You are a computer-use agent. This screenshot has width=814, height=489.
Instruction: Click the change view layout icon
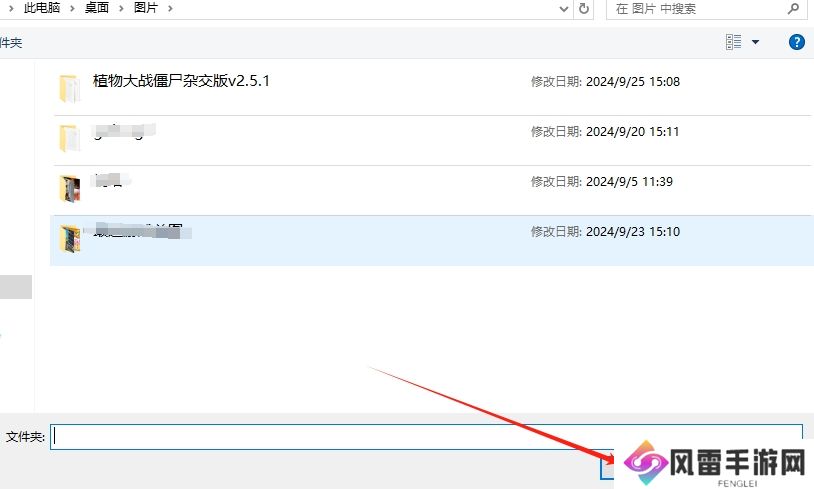(734, 42)
